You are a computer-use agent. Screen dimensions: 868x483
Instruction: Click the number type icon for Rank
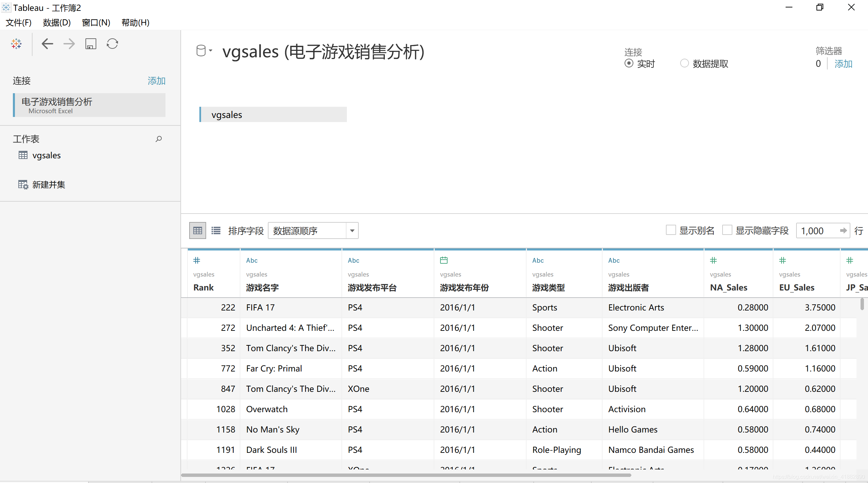(x=197, y=260)
